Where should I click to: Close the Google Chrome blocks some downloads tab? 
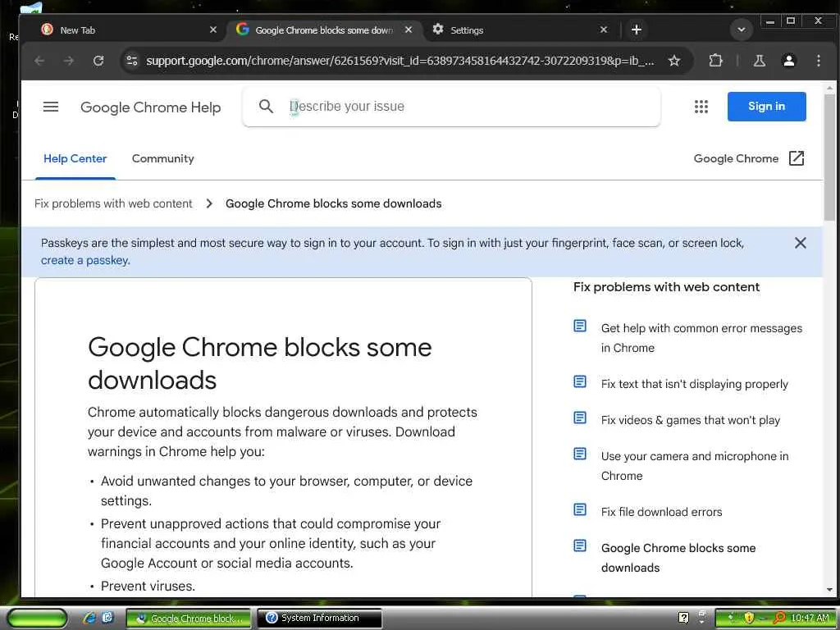point(409,30)
